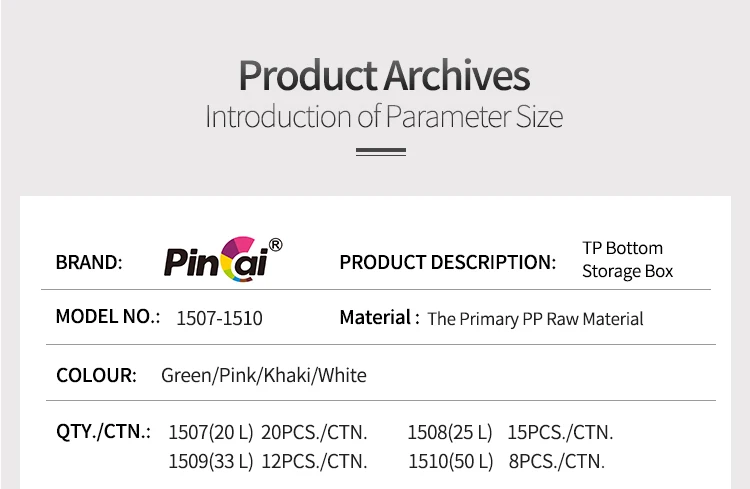The width and height of the screenshot is (750, 489).
Task: Click the registered trademark symbol on logo
Action: (276, 245)
